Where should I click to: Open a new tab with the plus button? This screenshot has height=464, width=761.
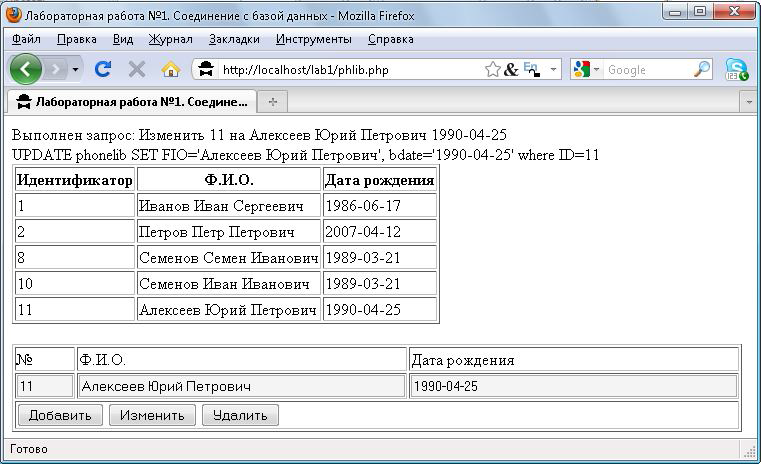(x=273, y=102)
